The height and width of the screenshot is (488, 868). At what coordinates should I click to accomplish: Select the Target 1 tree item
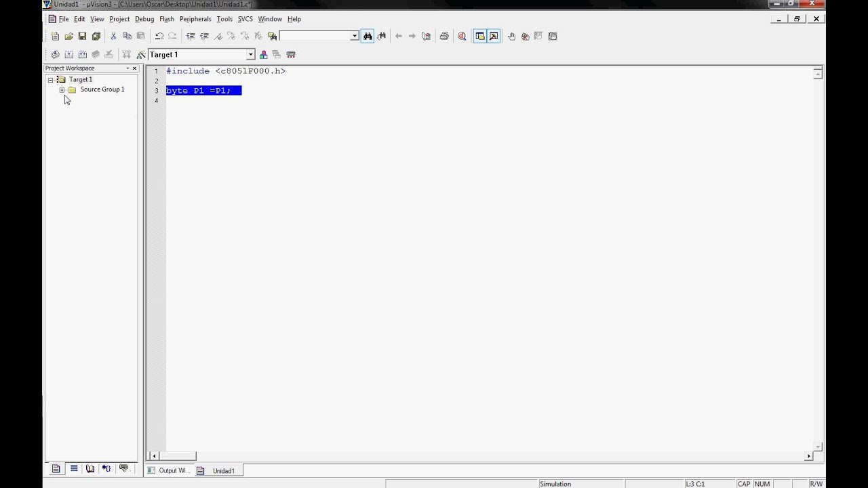(x=81, y=79)
